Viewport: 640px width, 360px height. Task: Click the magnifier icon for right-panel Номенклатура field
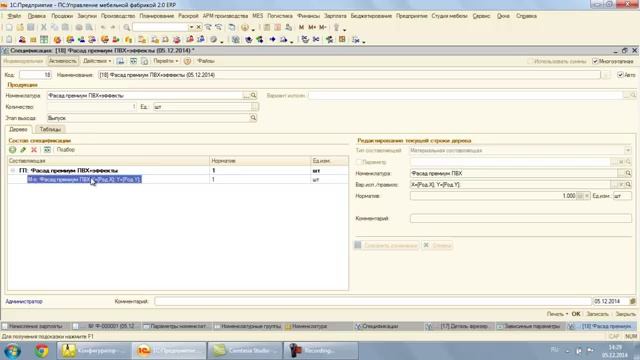[628, 173]
